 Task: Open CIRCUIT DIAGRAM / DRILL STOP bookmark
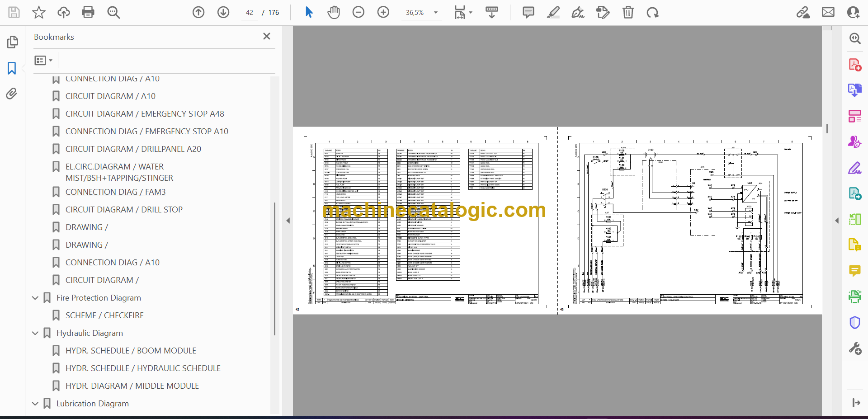(x=124, y=209)
